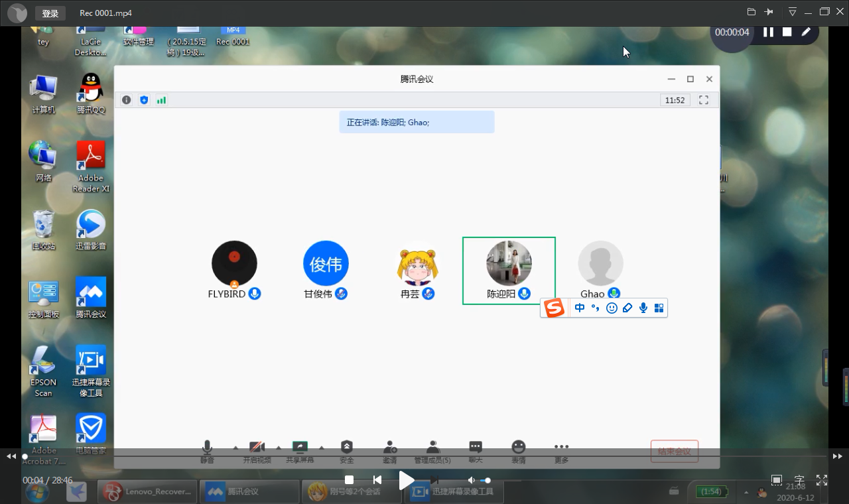Screen dimensions: 849x504
Task: Select the 陈迎阳 participant photo avatar
Action: click(509, 263)
